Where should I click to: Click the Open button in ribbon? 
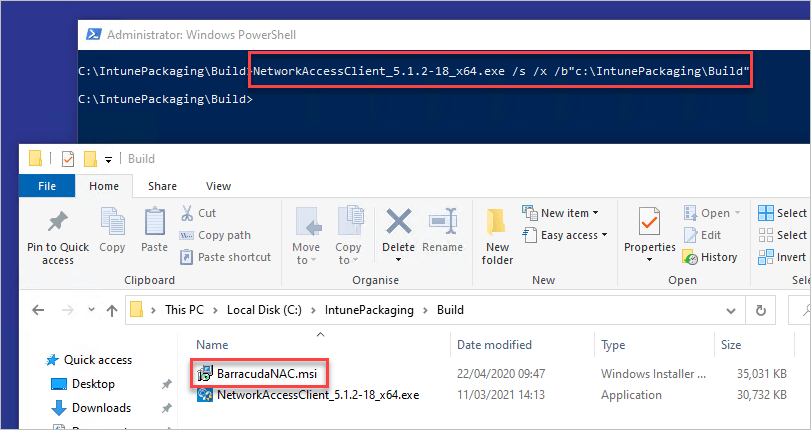coord(712,213)
